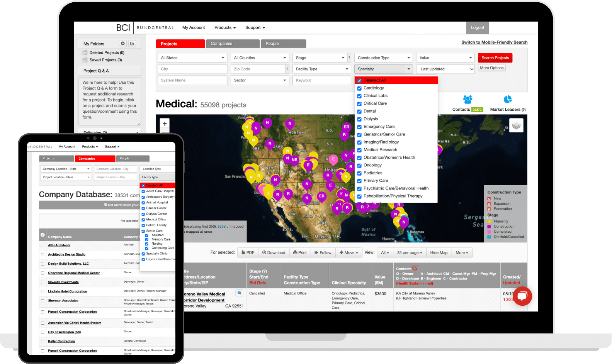Uncheck Cardiology specialty
The height and width of the screenshot is (364, 612).
point(359,88)
